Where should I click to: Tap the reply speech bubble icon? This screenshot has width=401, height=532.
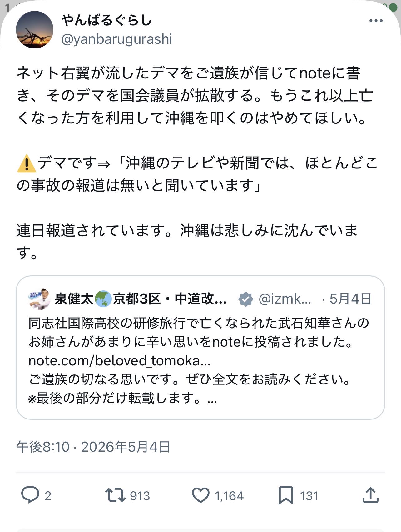click(30, 495)
